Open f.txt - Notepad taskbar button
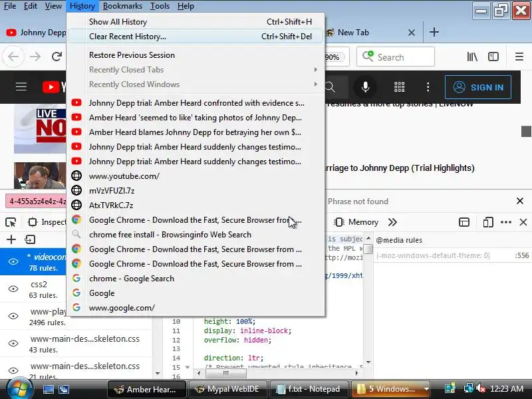The height and width of the screenshot is (399, 532). pos(309,389)
